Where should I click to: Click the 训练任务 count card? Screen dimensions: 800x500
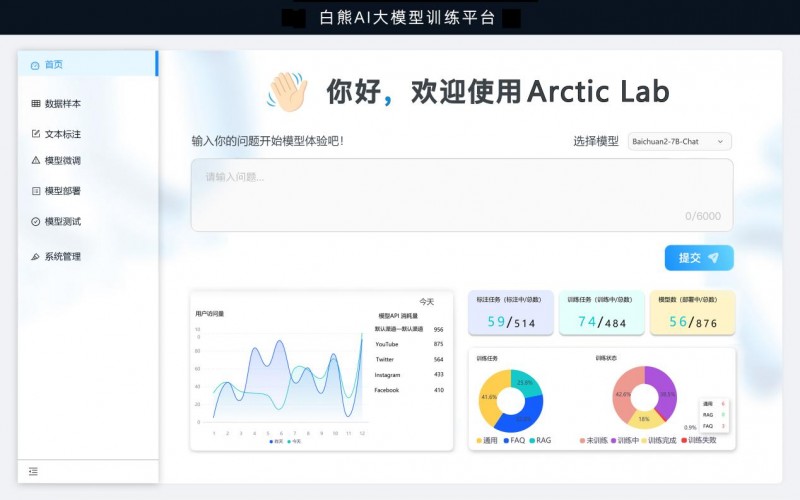[x=601, y=313]
